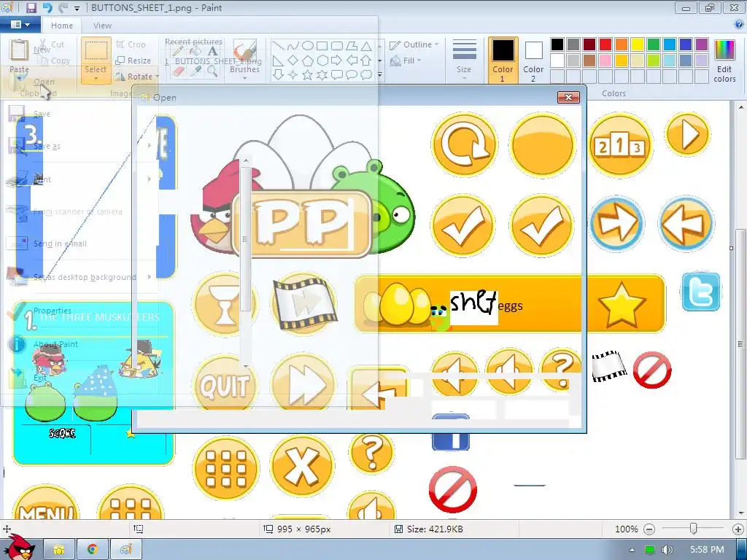The image size is (747, 560).
Task: Activate the Color 1 selector
Action: (x=503, y=60)
